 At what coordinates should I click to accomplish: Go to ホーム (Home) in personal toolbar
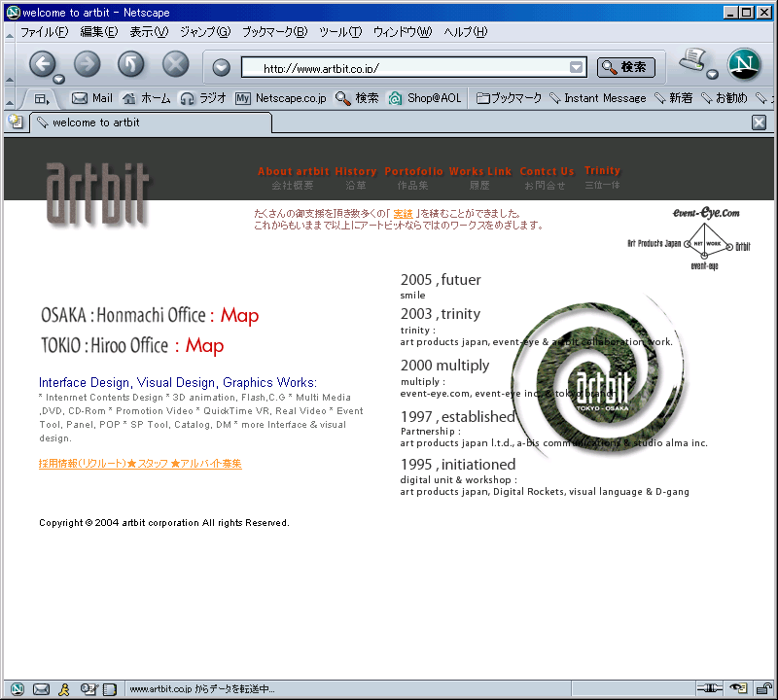tap(147, 98)
